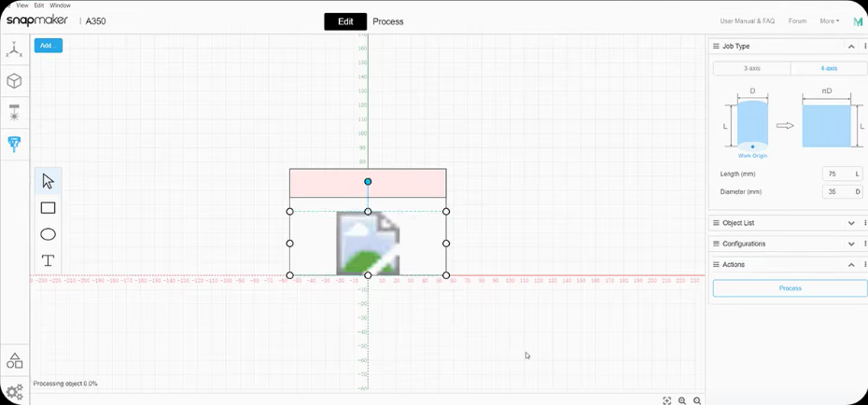Click the blue Add button
Viewport: 868px width, 405px height.
49,45
